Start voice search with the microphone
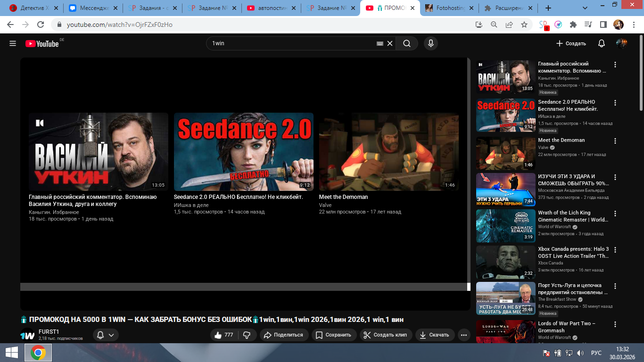The width and height of the screenshot is (644, 362). (x=430, y=43)
